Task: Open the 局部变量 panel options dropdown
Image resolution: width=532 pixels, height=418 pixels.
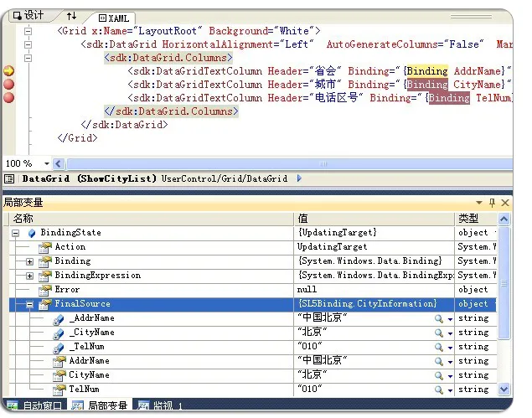Action: pyautogui.click(x=479, y=203)
